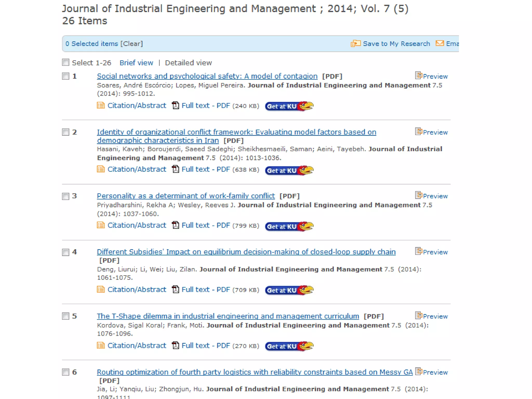Click the Preview icon for article 1
The image size is (532, 399).
[x=418, y=76]
